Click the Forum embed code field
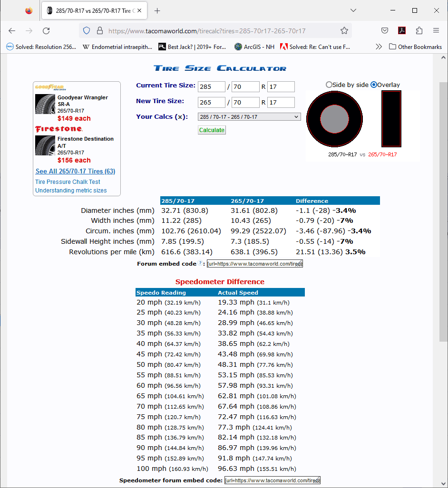 pos(255,264)
